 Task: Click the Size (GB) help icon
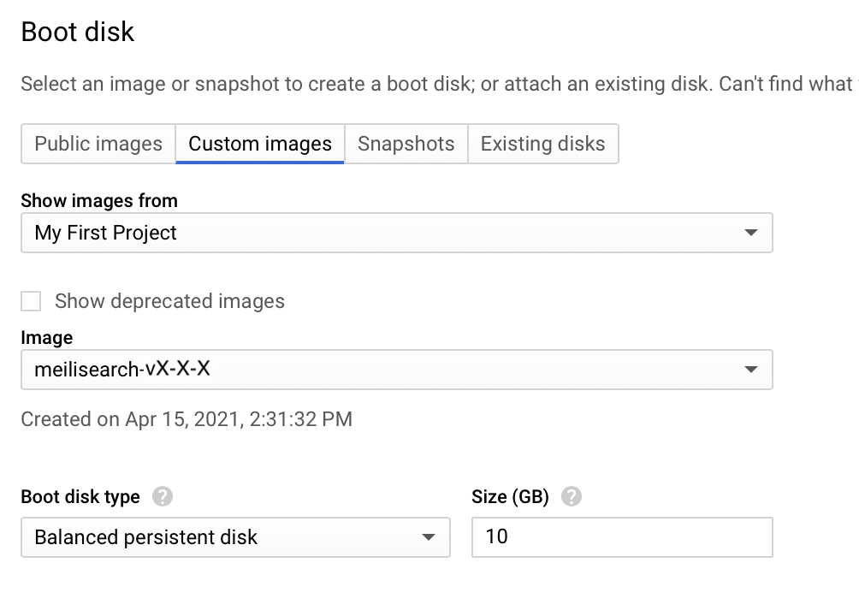click(x=572, y=496)
